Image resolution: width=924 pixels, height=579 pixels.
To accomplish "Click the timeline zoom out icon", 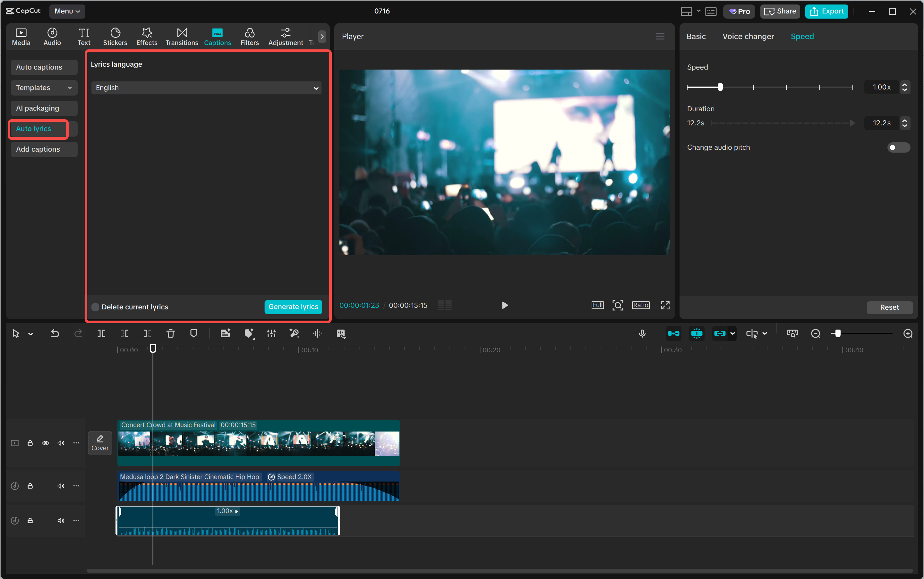I will pos(815,333).
